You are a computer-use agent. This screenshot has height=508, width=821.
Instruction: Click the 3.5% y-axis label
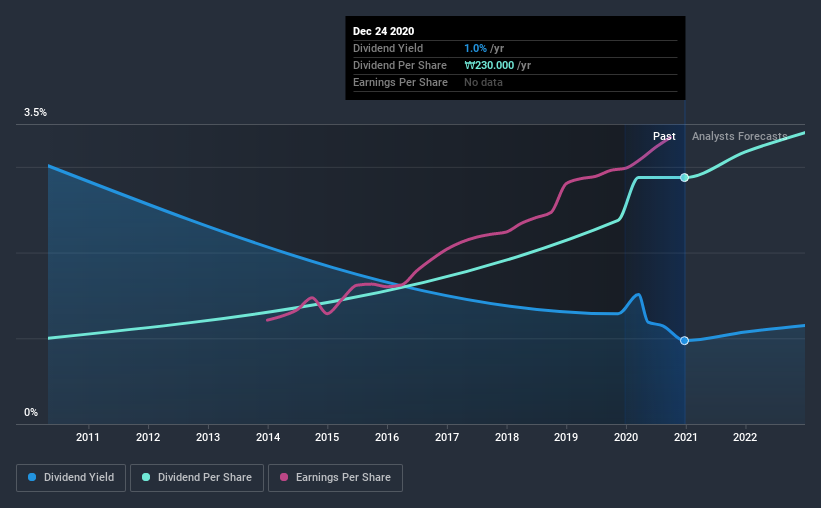35,112
